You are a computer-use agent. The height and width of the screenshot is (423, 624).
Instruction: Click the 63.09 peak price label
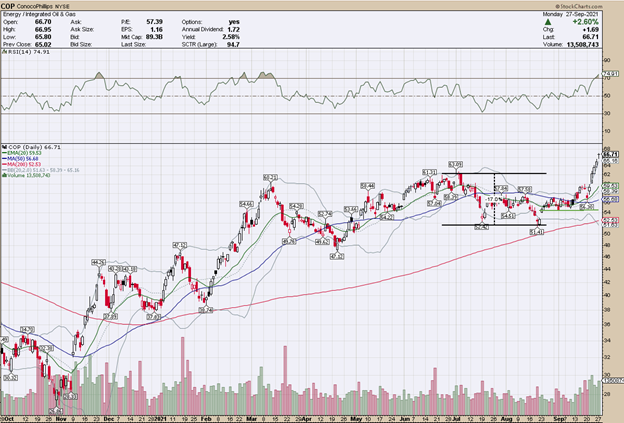455,164
